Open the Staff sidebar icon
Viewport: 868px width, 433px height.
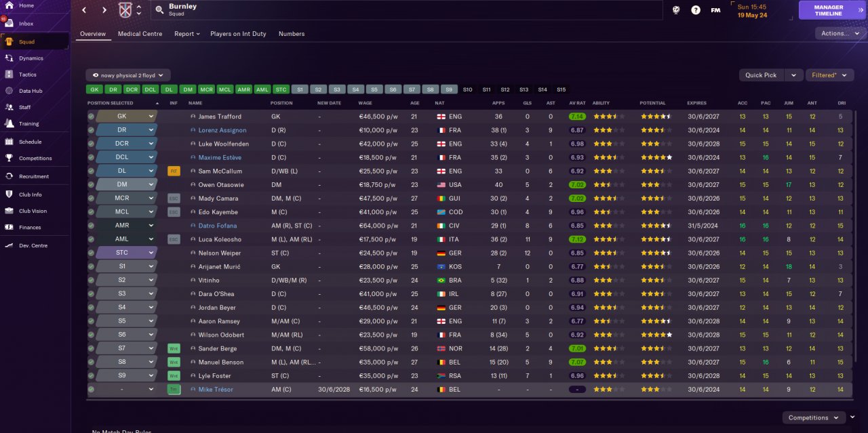pos(9,107)
